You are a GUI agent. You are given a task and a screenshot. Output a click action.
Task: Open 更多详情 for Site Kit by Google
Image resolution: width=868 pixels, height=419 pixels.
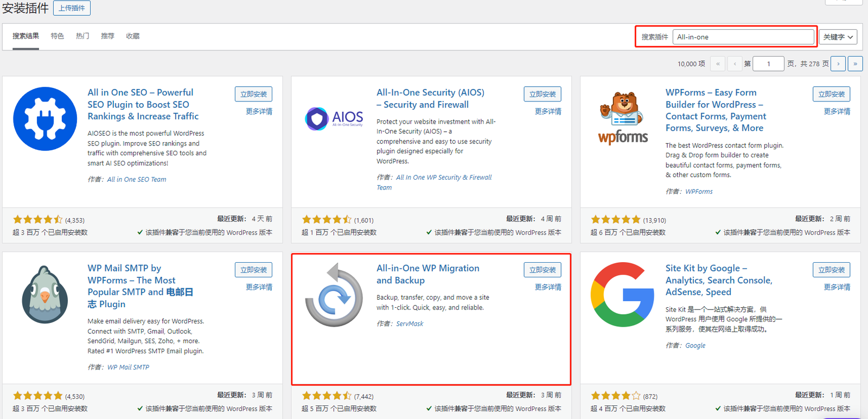[x=837, y=287]
